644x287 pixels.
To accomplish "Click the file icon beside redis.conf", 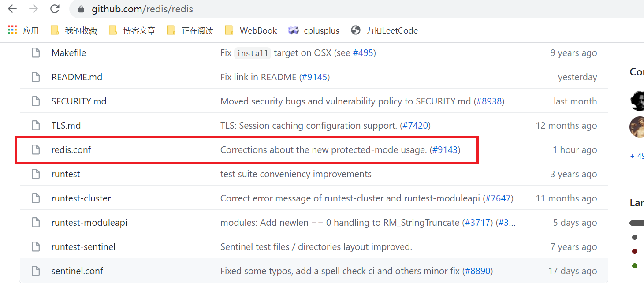I will (x=36, y=150).
